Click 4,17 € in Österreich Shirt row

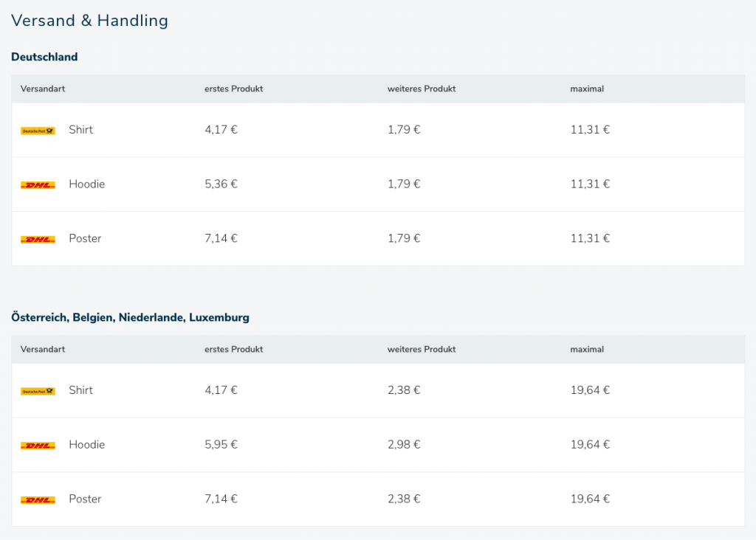(x=221, y=390)
